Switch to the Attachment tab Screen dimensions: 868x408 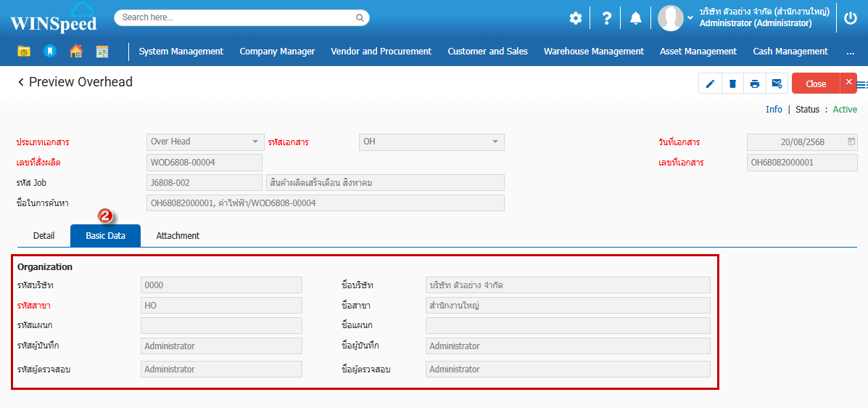178,236
